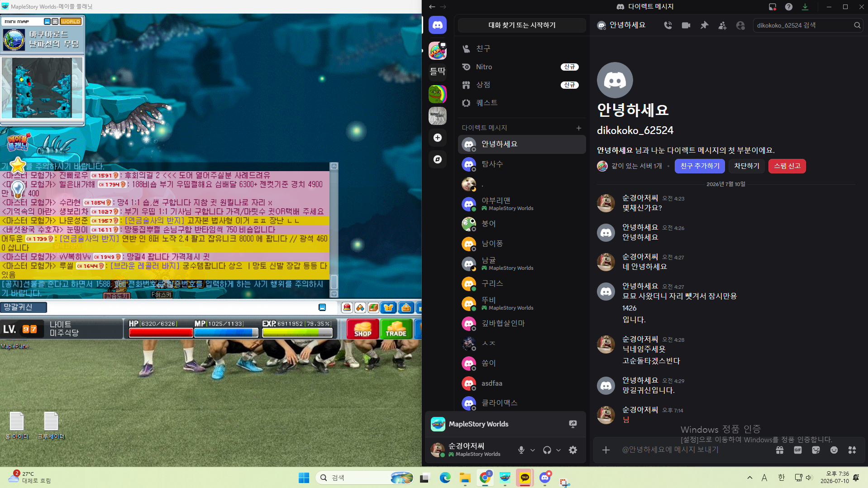
Task: Toggle Discord headphone deafen
Action: pyautogui.click(x=547, y=450)
